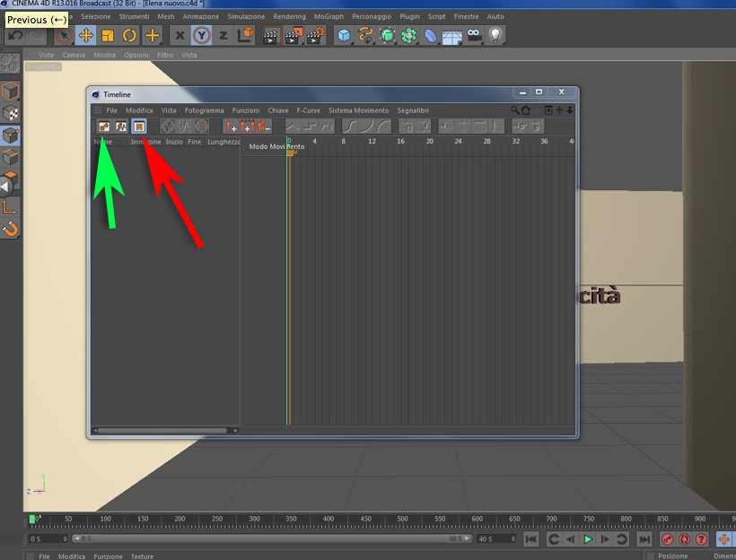Open the blue deformer icon
The height and width of the screenshot is (560, 736).
click(x=431, y=36)
